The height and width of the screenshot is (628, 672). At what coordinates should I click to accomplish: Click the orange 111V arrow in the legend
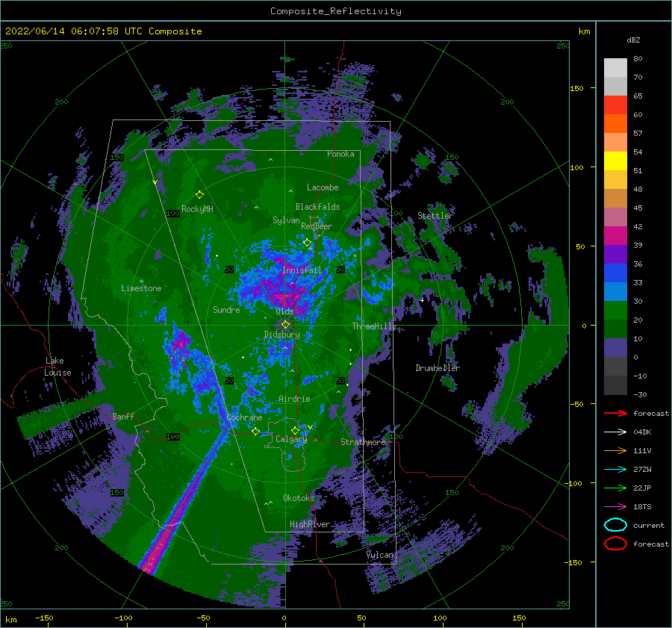[x=615, y=450]
